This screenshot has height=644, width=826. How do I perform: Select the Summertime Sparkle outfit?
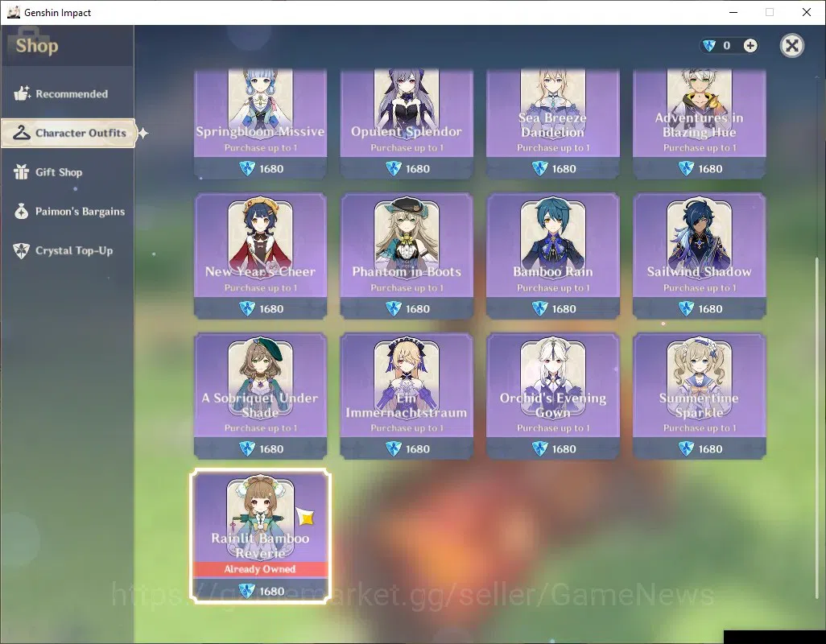click(x=699, y=396)
